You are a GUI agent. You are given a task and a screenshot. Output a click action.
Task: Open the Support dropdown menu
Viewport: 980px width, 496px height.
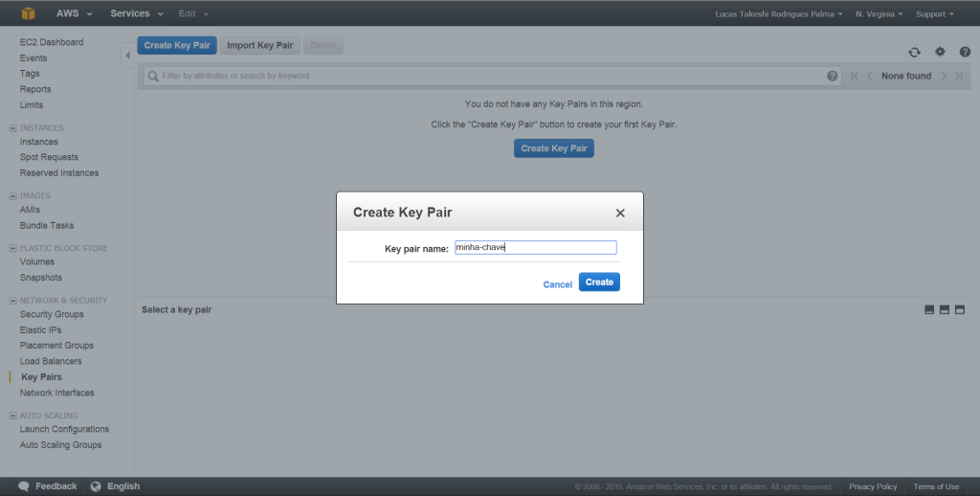934,13
